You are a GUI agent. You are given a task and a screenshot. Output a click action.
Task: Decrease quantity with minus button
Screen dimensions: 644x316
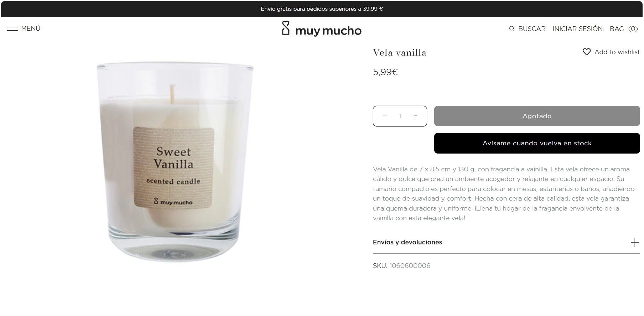[x=385, y=116]
